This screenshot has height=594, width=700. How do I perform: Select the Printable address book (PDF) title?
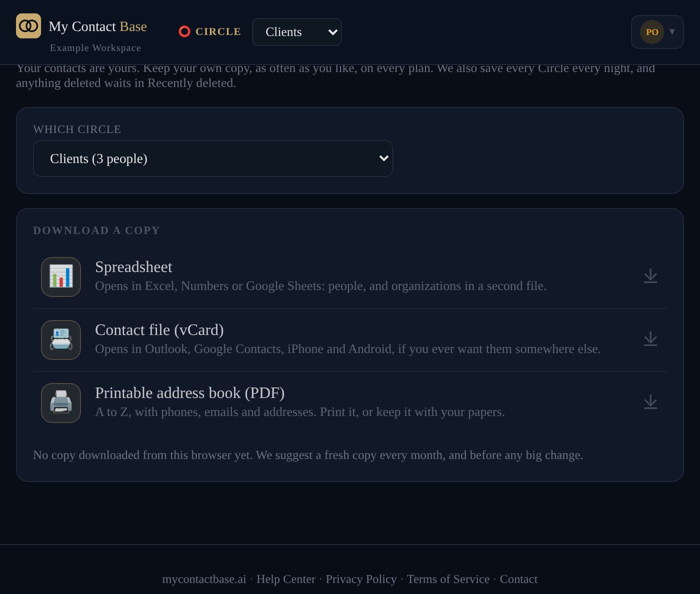(190, 393)
